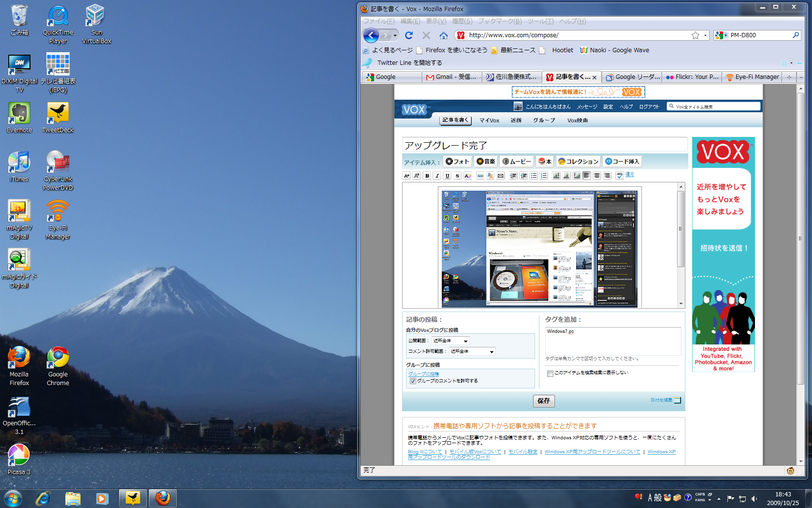Open the コメント許可範囲 dropdown
This screenshot has height=508, width=812.
(472, 351)
